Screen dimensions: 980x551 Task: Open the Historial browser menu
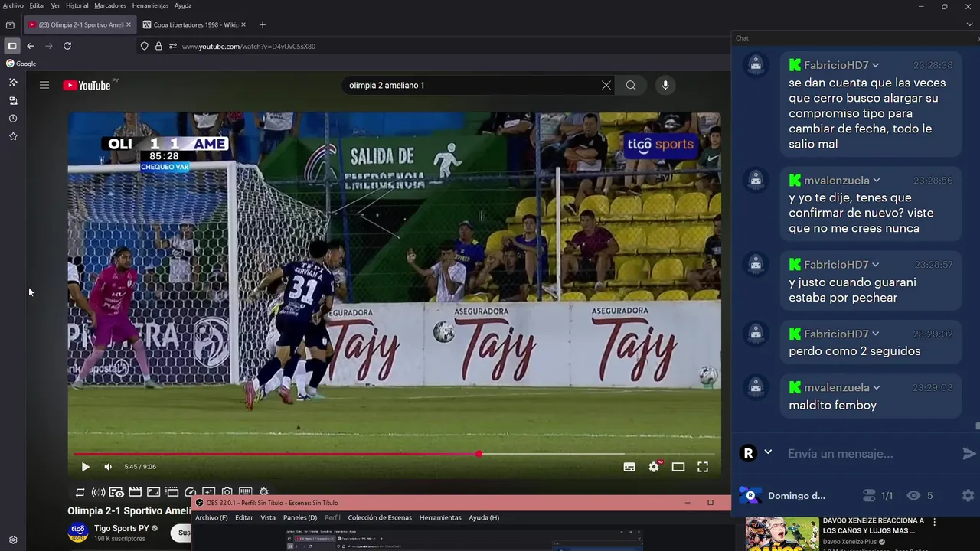pyautogui.click(x=77, y=5)
